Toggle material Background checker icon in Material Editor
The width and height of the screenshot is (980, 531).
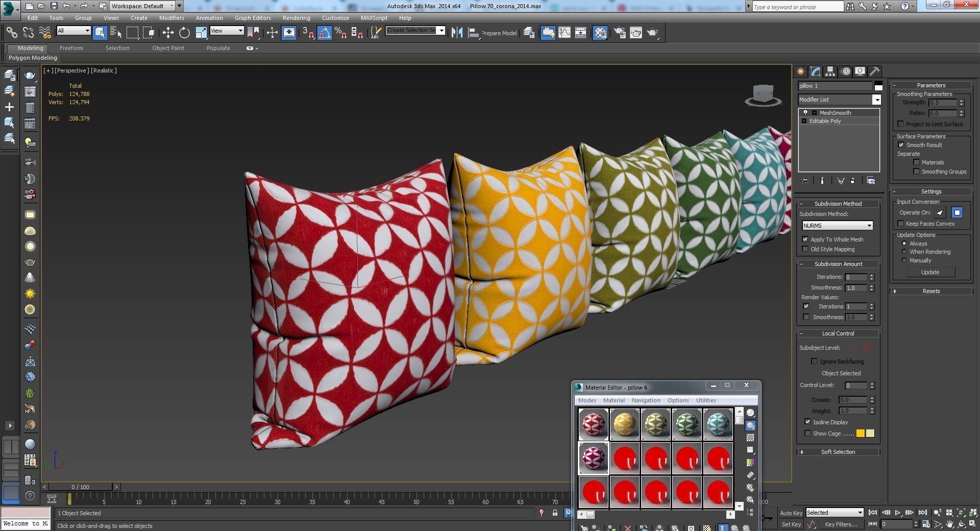click(x=750, y=438)
